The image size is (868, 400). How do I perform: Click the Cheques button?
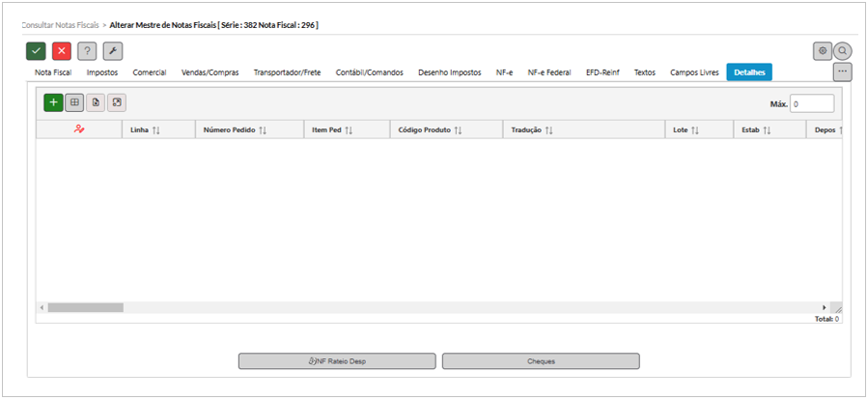(x=541, y=361)
